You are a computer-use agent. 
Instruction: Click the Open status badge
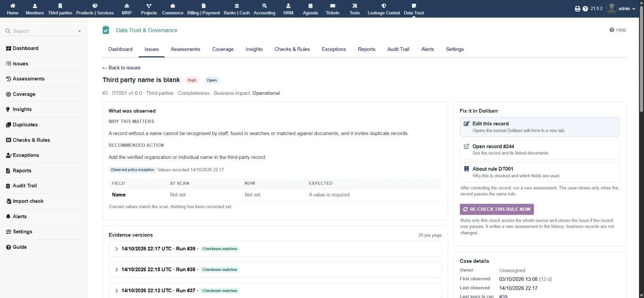(212, 80)
